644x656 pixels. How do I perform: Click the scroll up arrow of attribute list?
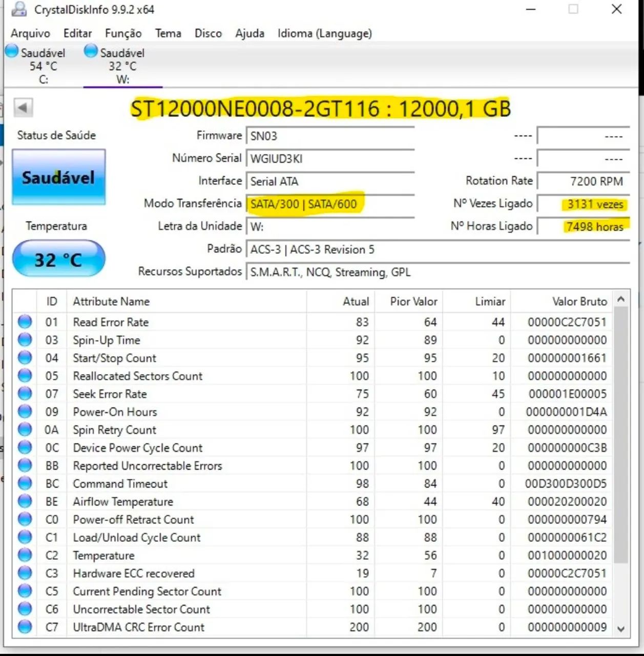(x=621, y=299)
